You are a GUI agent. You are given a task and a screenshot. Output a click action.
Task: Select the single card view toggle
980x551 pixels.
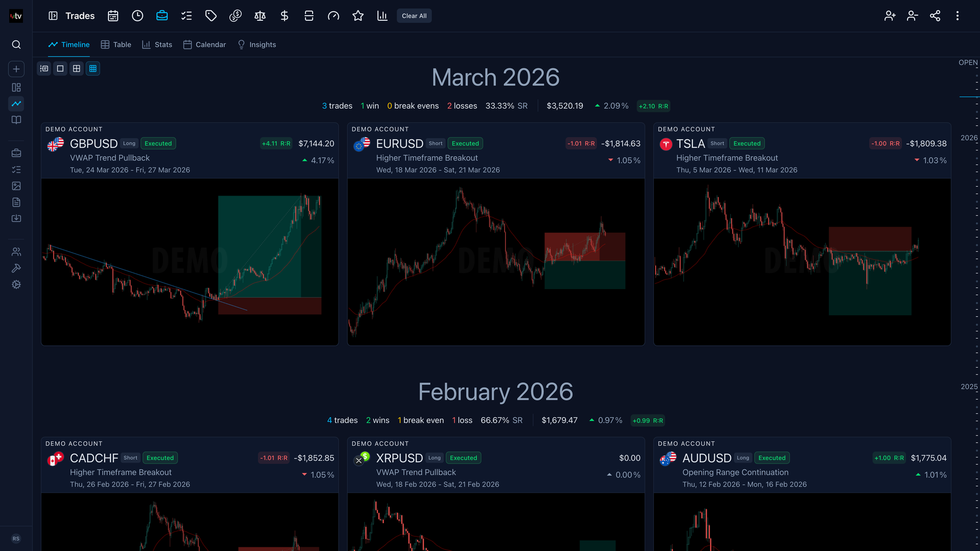pos(60,69)
